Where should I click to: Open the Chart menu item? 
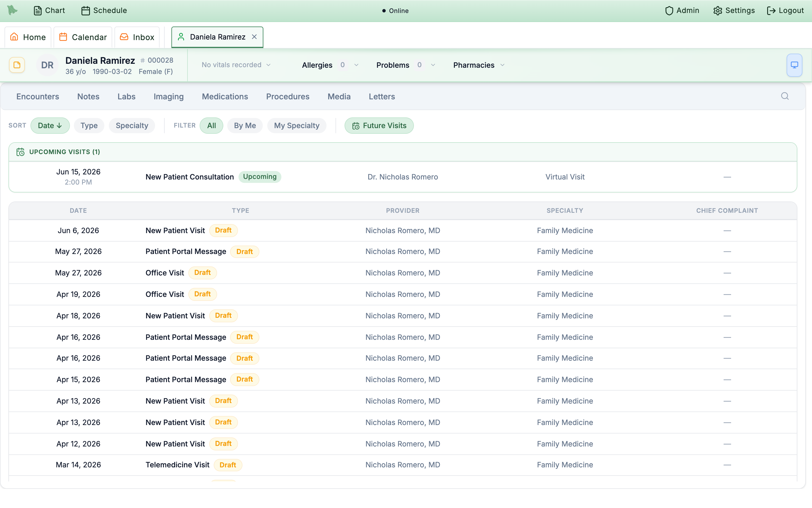coord(49,10)
